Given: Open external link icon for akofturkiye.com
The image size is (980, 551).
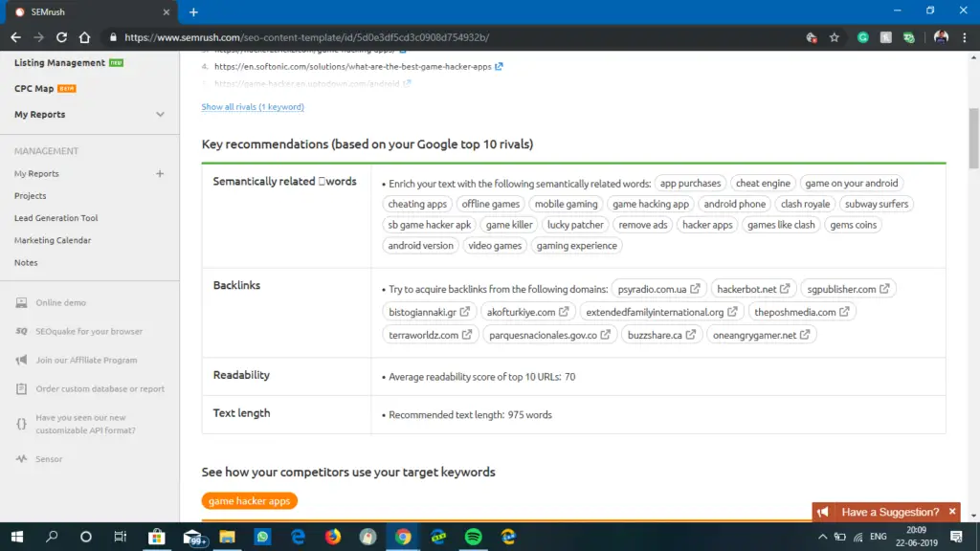Looking at the screenshot, I should click(564, 312).
